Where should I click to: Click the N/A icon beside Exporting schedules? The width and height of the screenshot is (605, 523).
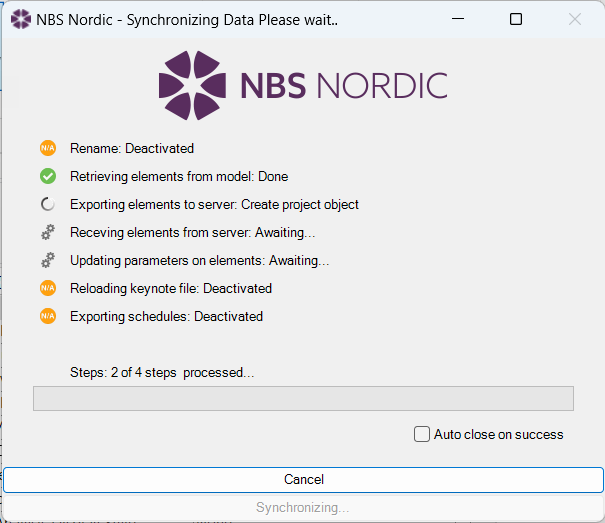click(x=48, y=316)
